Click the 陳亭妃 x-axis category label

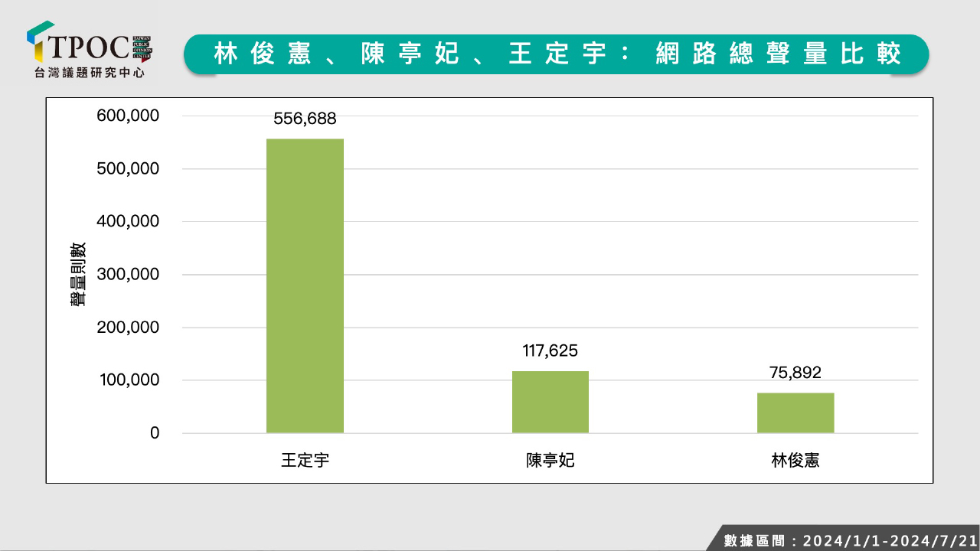click(x=550, y=461)
